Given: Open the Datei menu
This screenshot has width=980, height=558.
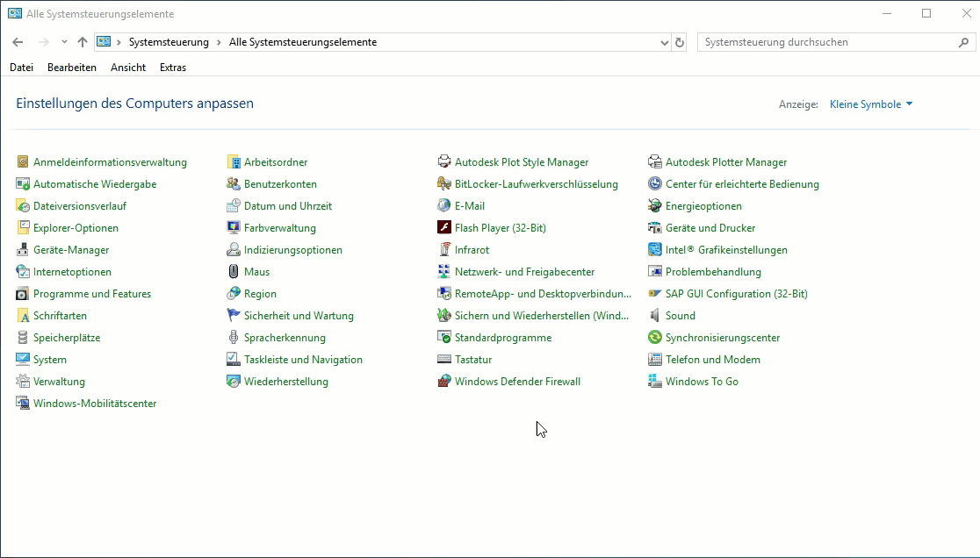Looking at the screenshot, I should pyautogui.click(x=21, y=68).
